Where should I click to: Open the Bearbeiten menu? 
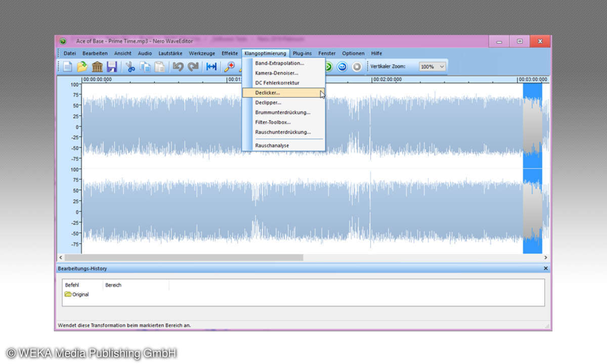[95, 53]
